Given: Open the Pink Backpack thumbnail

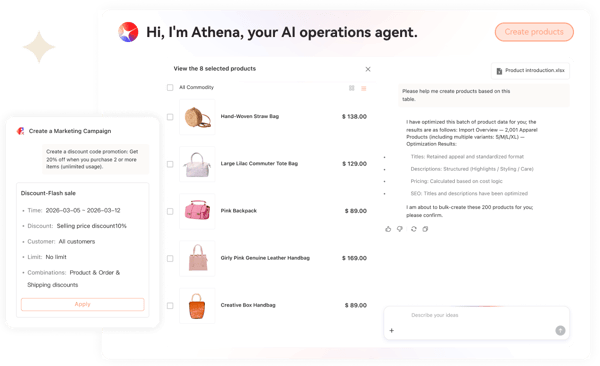Looking at the screenshot, I should pos(197,211).
